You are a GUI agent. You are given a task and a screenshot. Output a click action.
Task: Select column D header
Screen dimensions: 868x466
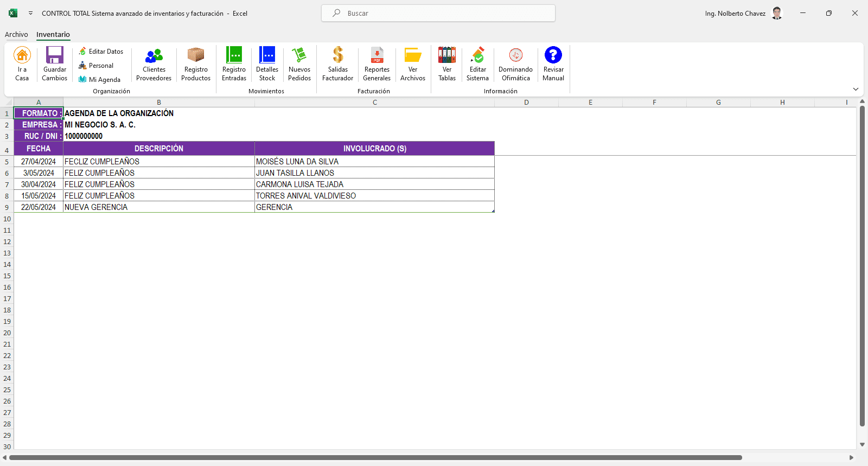click(526, 102)
